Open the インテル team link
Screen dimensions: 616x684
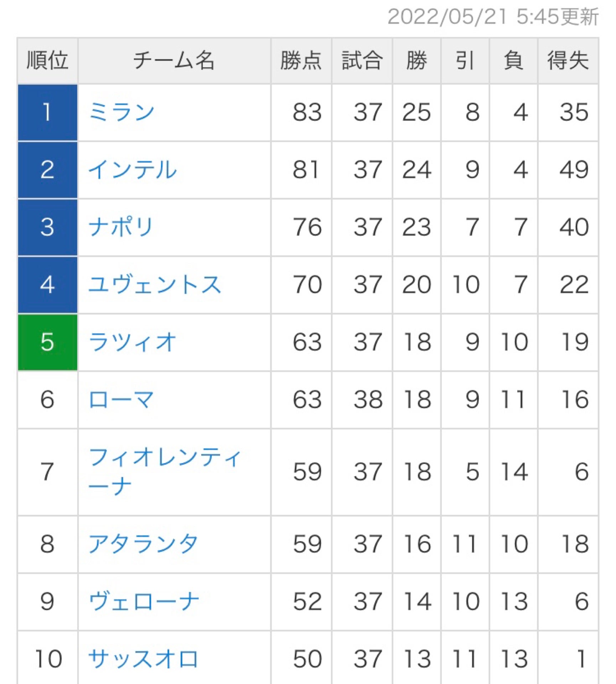pyautogui.click(x=132, y=170)
